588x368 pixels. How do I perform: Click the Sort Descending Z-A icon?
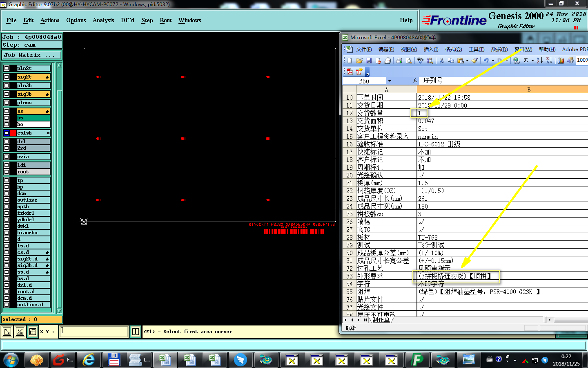point(549,61)
